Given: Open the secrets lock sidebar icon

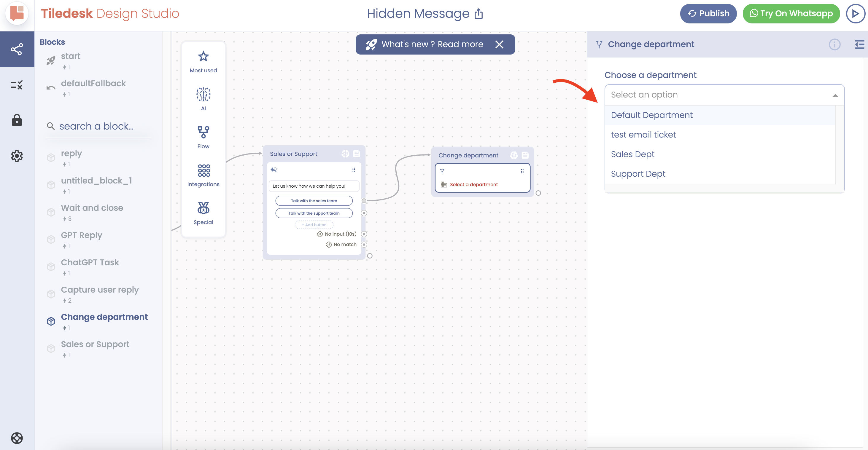Looking at the screenshot, I should pyautogui.click(x=17, y=120).
